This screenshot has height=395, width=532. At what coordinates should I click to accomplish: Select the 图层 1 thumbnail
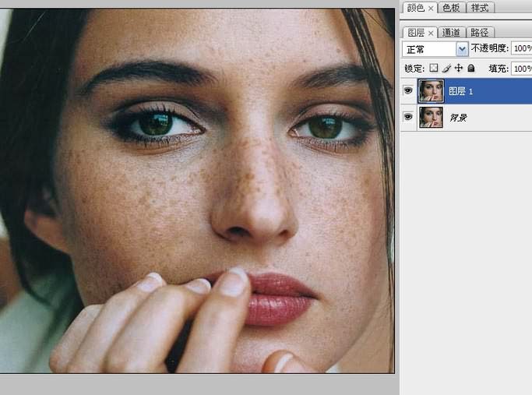pyautogui.click(x=431, y=91)
